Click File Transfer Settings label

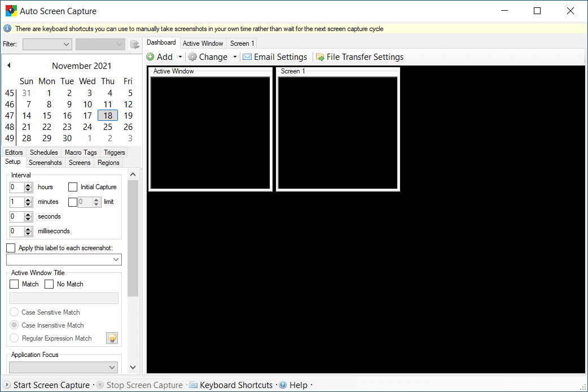click(365, 57)
